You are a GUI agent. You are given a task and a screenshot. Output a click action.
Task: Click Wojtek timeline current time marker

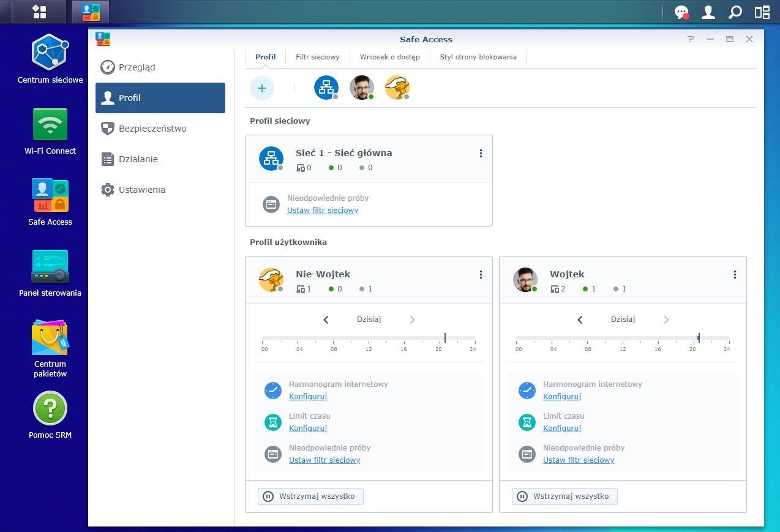click(x=699, y=338)
